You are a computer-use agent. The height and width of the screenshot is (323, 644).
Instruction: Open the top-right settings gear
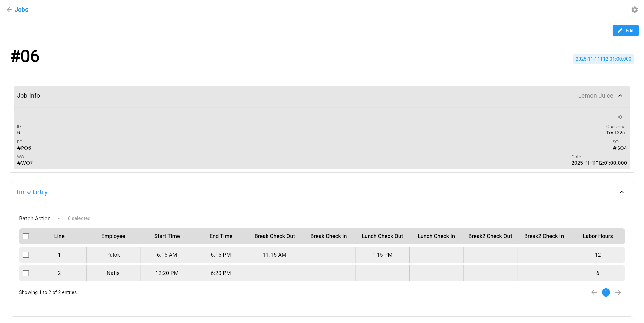pyautogui.click(x=634, y=10)
